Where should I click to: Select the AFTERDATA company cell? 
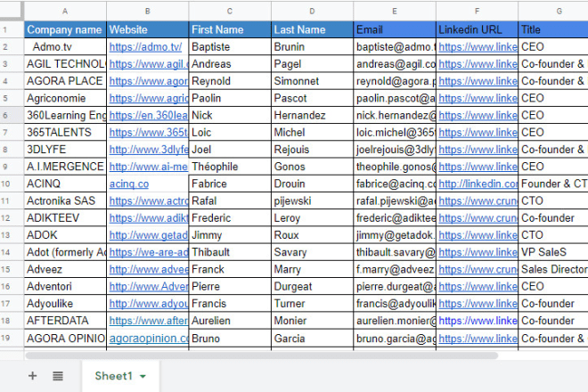click(x=65, y=321)
